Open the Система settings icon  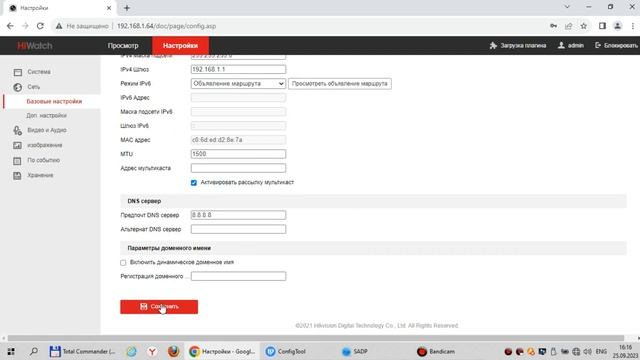coord(18,72)
